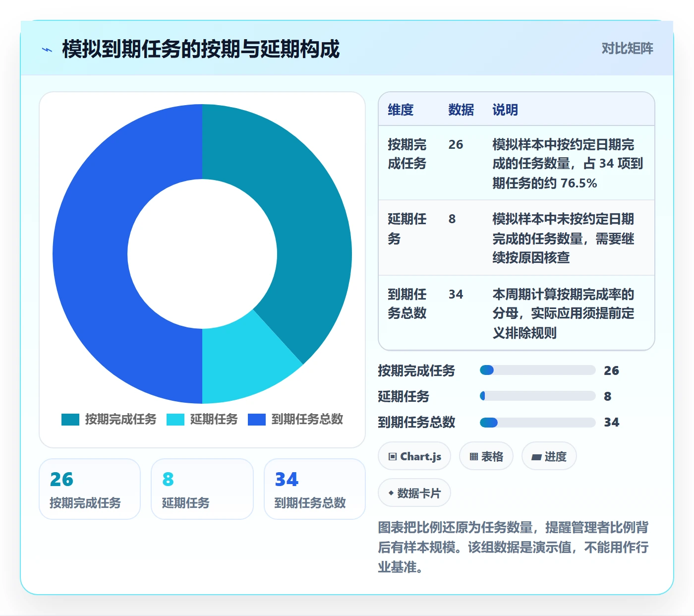
Task: Select the 进度 chip
Action: [x=549, y=456]
